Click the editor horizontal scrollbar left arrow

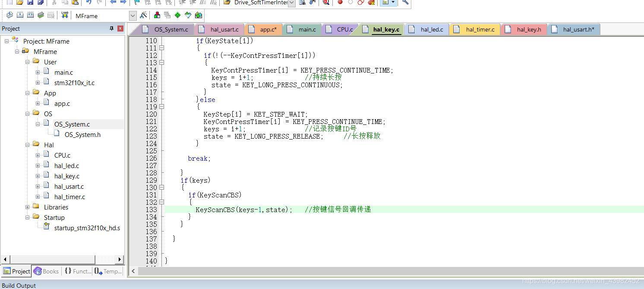(x=133, y=271)
